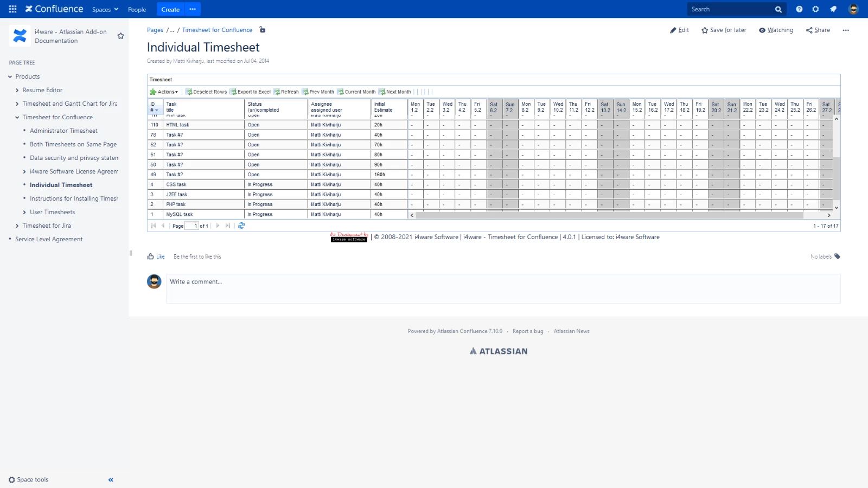Expand Timesheet and Gantt Chart for Jira node
Image resolution: width=868 pixels, height=488 pixels.
tap(17, 104)
